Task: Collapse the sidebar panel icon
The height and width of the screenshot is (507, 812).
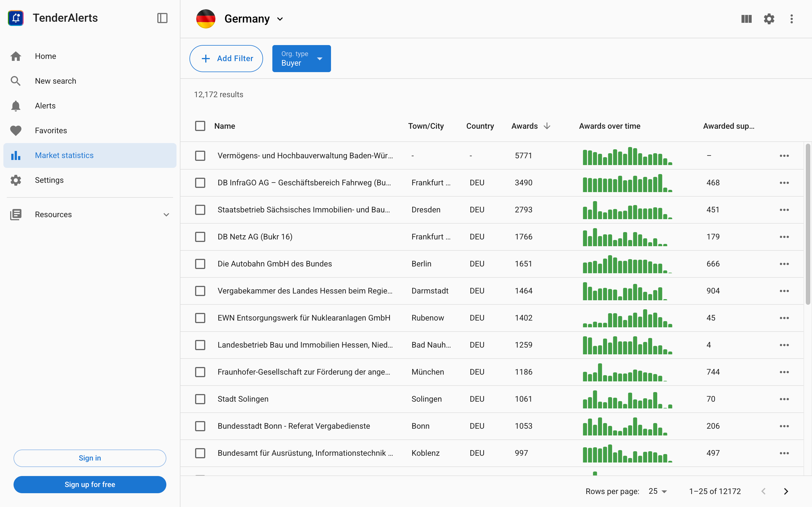Action: click(x=162, y=18)
